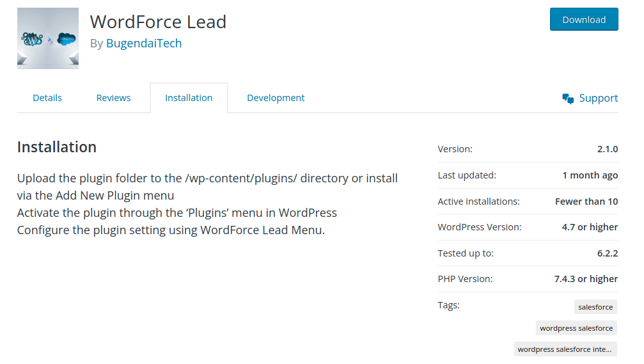
Task: Click the salesforce tag
Action: click(x=595, y=307)
